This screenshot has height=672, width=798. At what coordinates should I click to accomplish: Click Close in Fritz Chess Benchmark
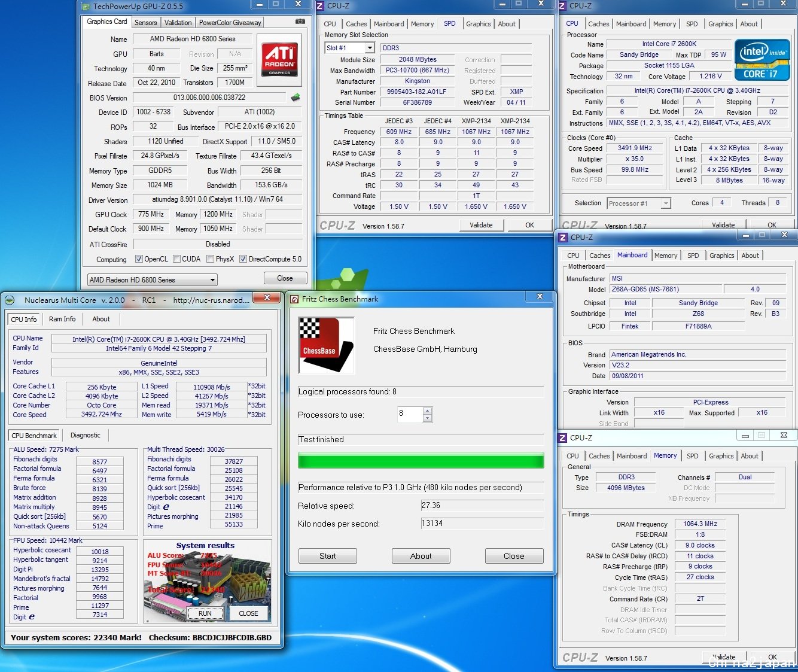tap(514, 556)
